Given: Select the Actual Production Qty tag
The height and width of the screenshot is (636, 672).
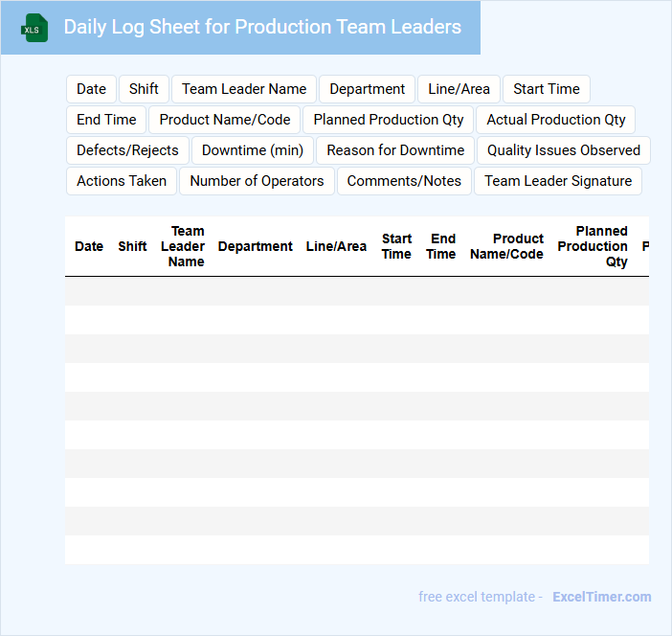Looking at the screenshot, I should point(555,120).
